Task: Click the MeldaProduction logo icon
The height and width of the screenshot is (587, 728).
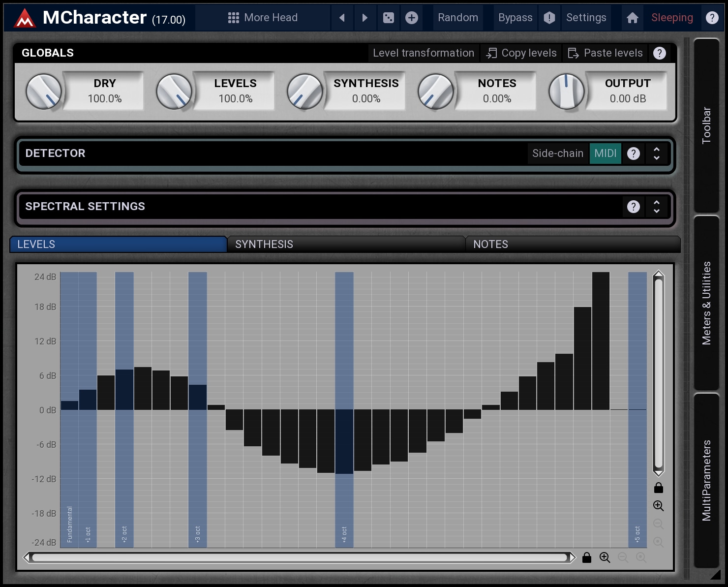Action: pyautogui.click(x=24, y=18)
